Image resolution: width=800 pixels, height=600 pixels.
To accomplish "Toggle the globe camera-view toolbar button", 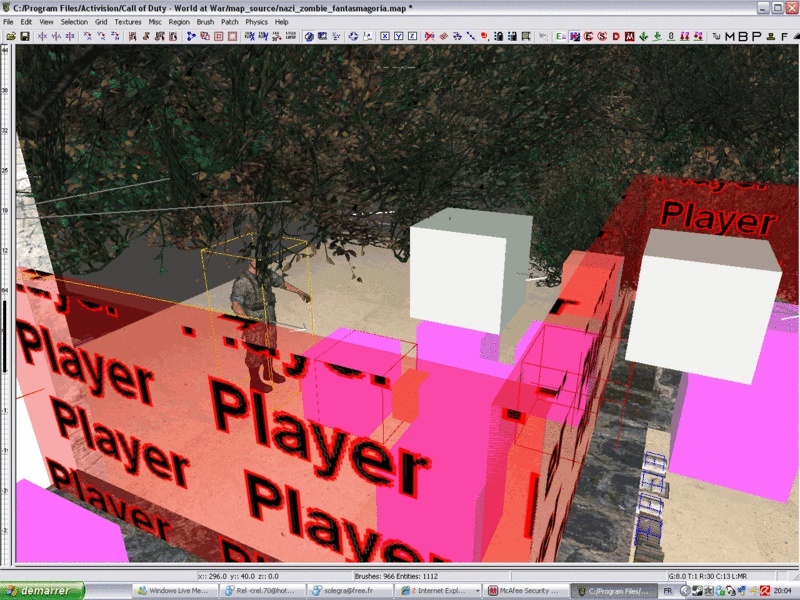I will tap(309, 36).
